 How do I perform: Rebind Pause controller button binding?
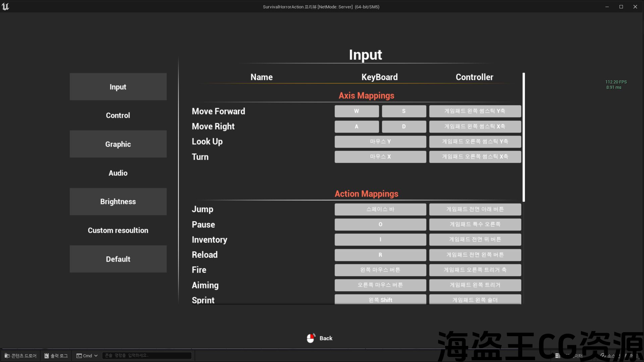tap(475, 224)
